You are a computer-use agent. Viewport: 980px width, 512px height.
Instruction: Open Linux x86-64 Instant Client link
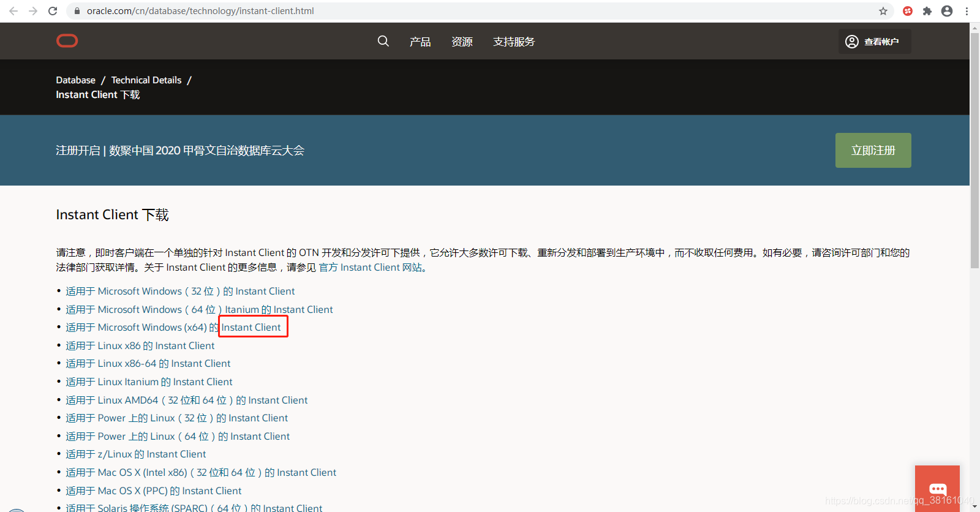coord(148,364)
